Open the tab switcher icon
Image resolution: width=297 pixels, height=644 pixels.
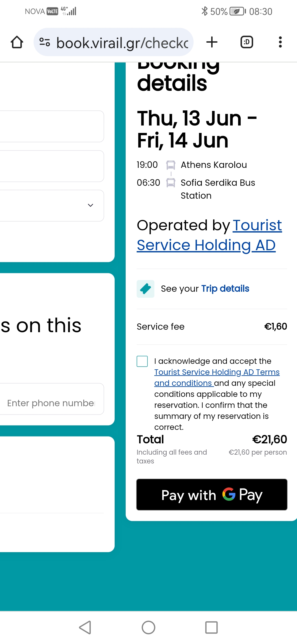[x=247, y=42]
